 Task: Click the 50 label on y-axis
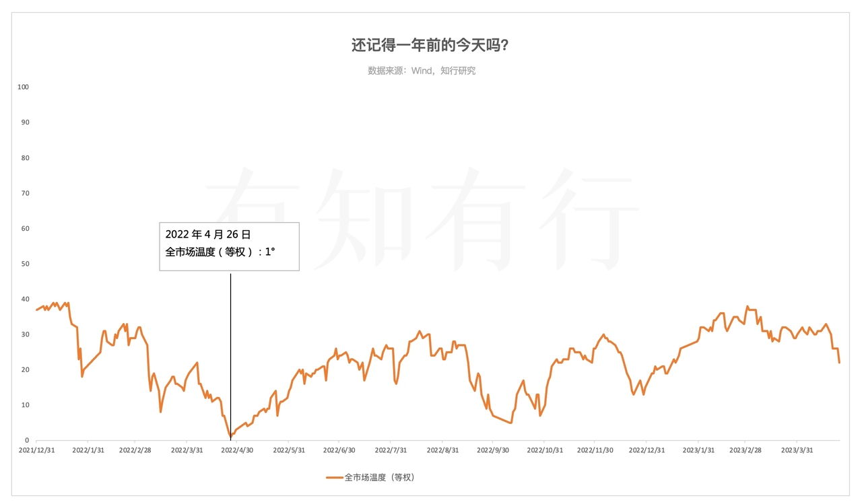point(24,264)
